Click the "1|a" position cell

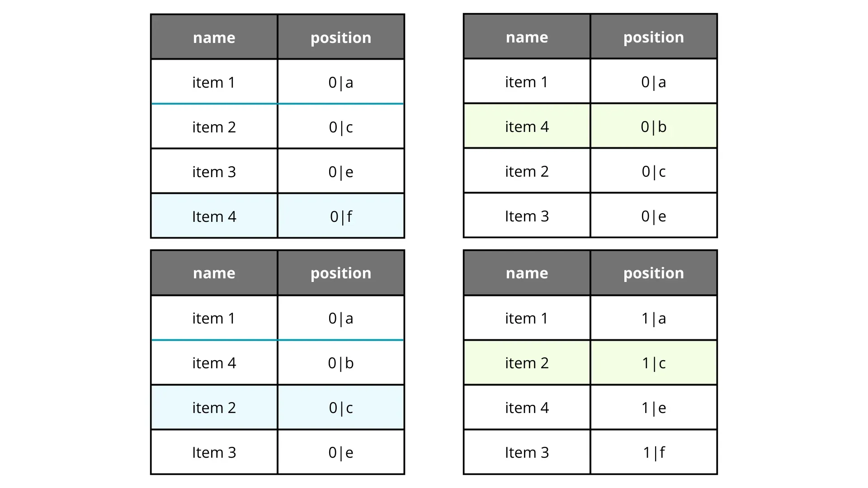(x=653, y=318)
